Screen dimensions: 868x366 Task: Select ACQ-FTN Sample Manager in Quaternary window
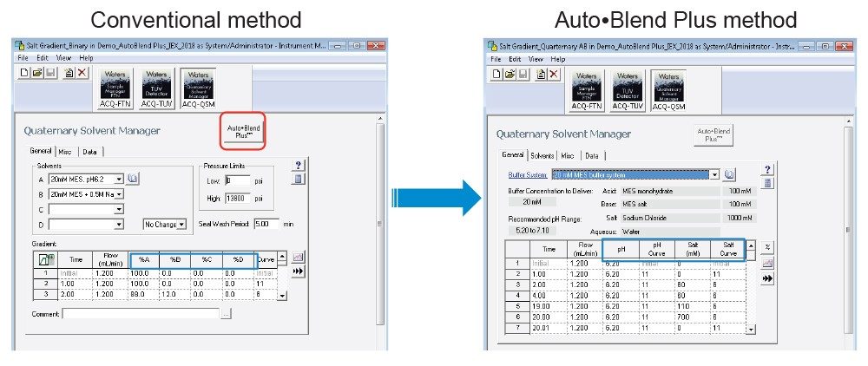pyautogui.click(x=588, y=91)
